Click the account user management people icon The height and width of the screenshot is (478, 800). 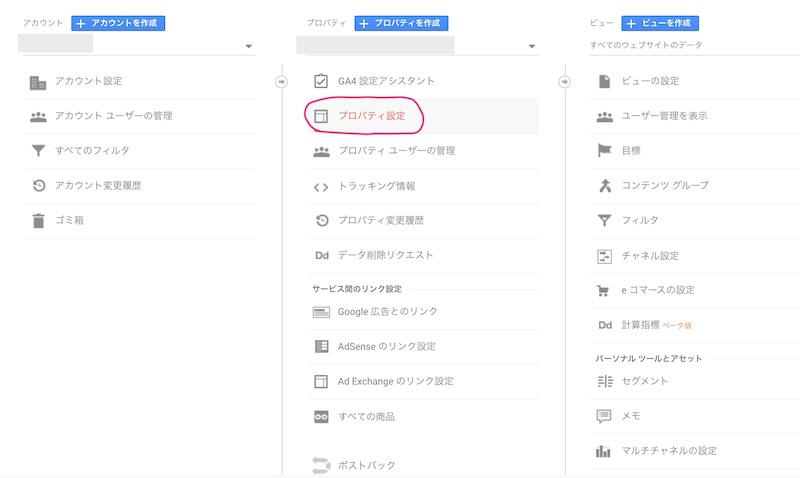pos(38,117)
